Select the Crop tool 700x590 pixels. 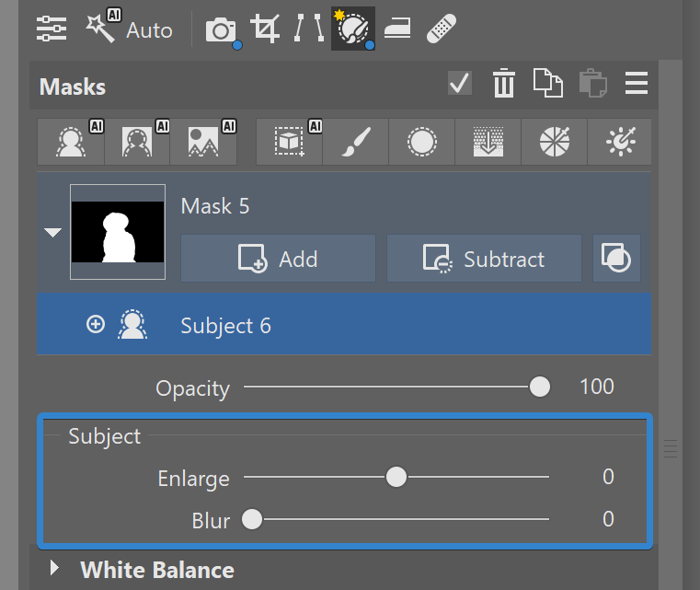coord(265,29)
